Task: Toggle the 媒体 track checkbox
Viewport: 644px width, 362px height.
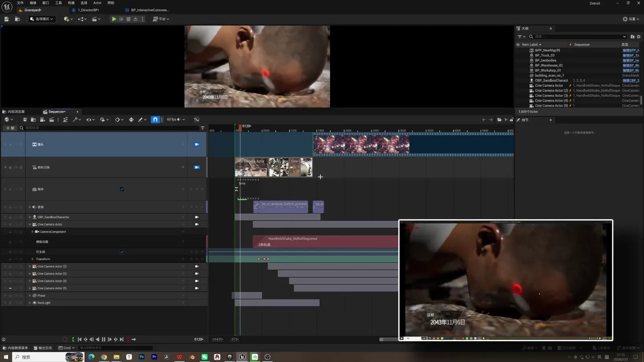Action: (122, 189)
